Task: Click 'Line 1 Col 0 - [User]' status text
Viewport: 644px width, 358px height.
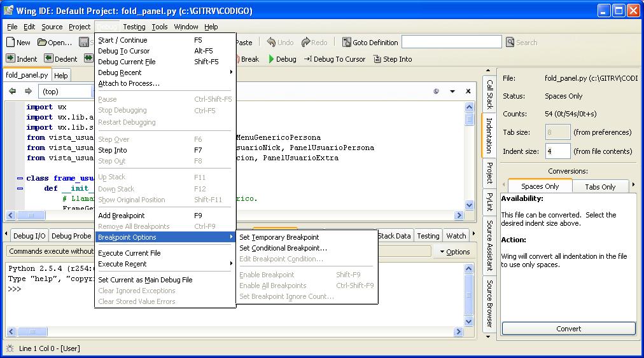Action: point(49,348)
